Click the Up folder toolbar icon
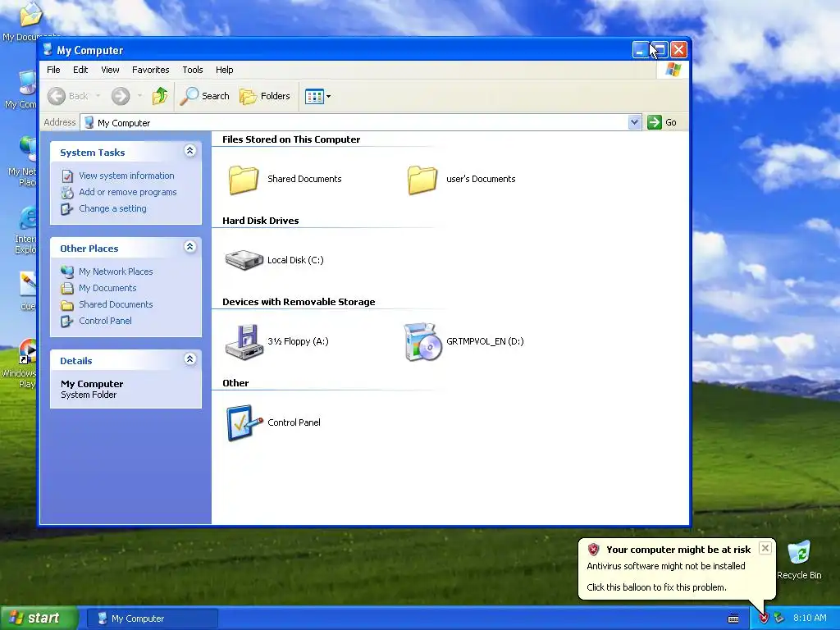The height and width of the screenshot is (630, 840). tap(160, 96)
